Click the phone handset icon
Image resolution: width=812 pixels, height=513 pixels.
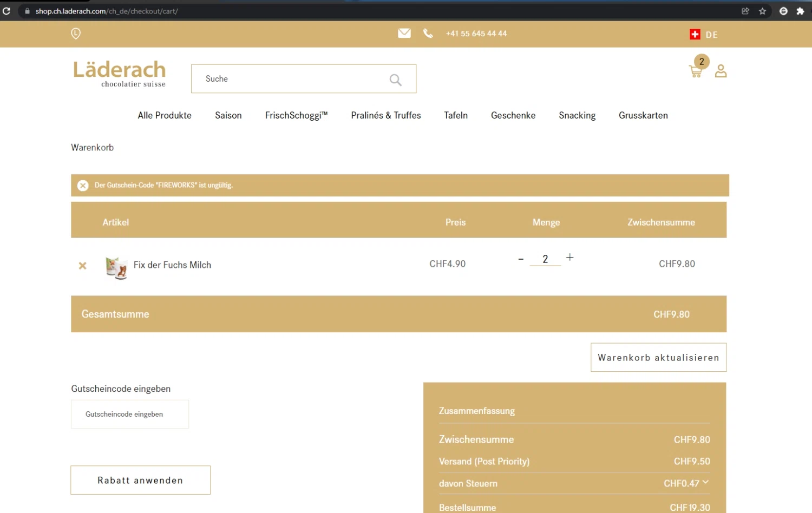click(428, 34)
